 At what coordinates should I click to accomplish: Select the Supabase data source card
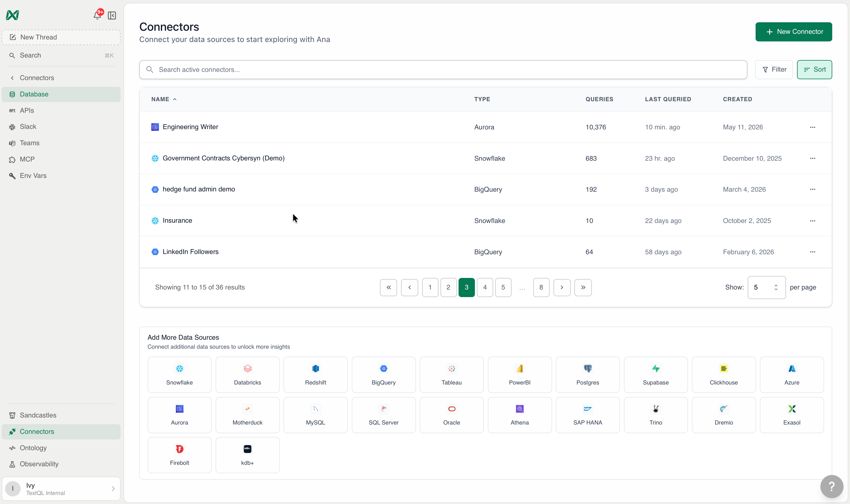coord(656,375)
